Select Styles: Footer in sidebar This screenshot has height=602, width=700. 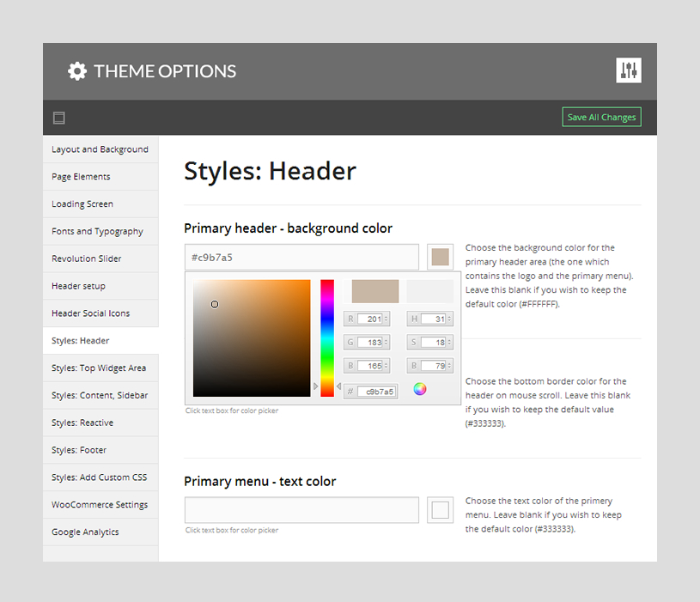(100, 450)
